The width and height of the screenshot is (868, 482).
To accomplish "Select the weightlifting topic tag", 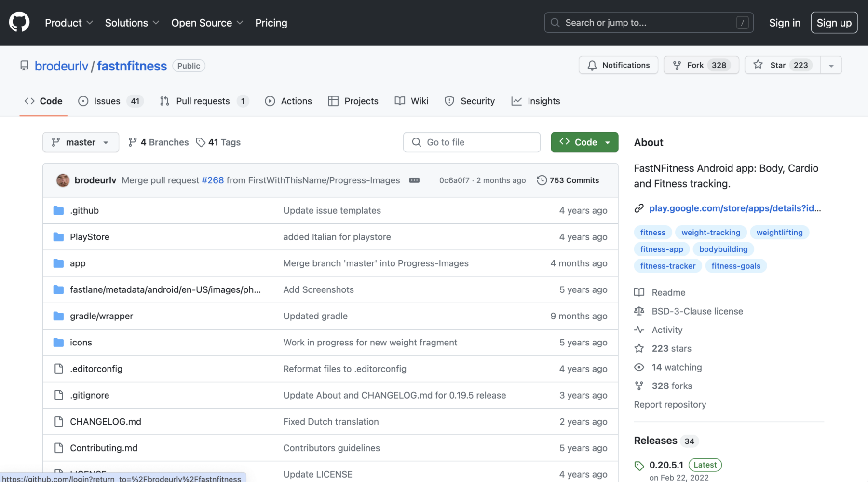I will 779,233.
